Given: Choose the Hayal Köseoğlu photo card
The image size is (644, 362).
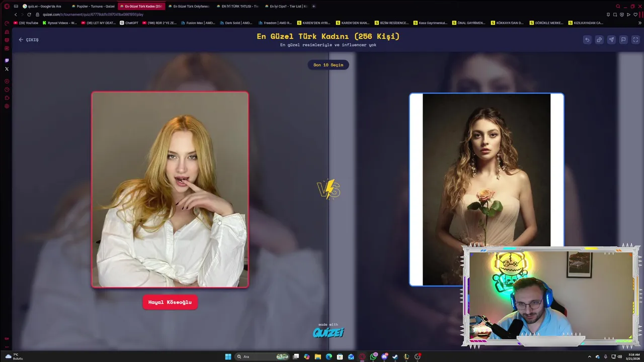Looking at the screenshot, I should click(170, 190).
